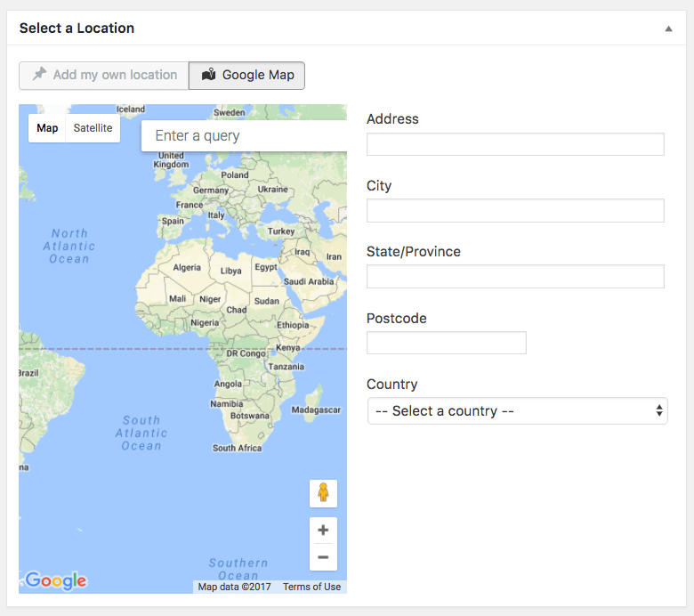
Task: Click Nigeria label on the map
Action: pyautogui.click(x=205, y=323)
